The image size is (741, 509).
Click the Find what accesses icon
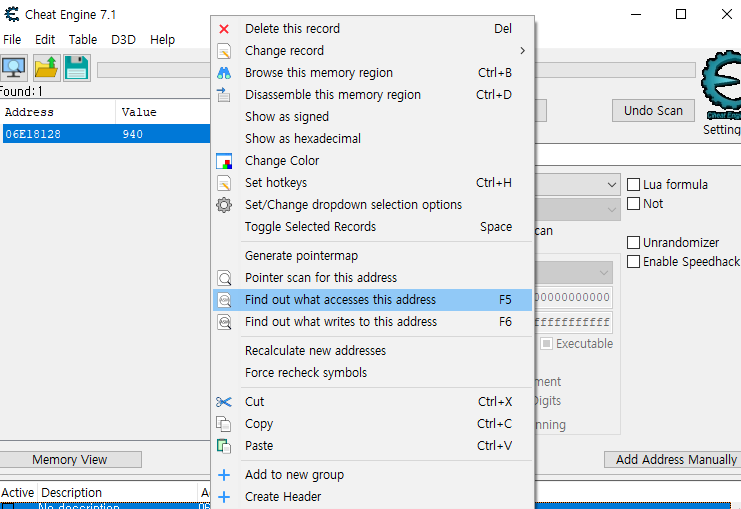click(x=224, y=300)
